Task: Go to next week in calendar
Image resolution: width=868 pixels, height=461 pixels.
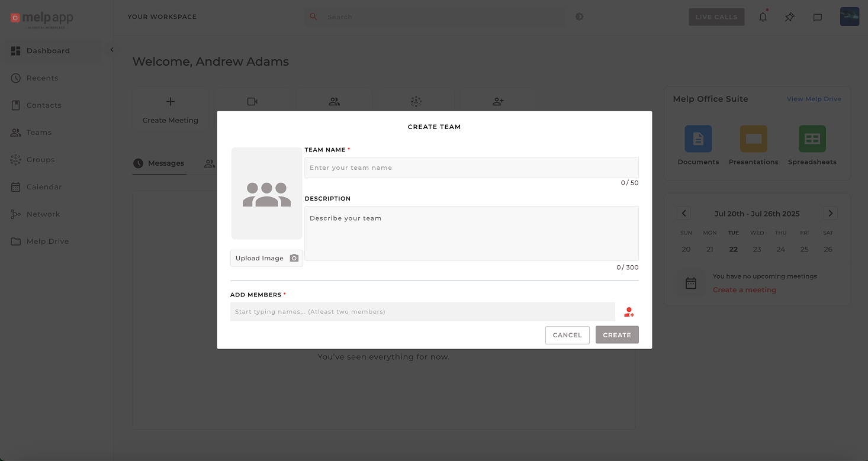Action: coord(830,214)
